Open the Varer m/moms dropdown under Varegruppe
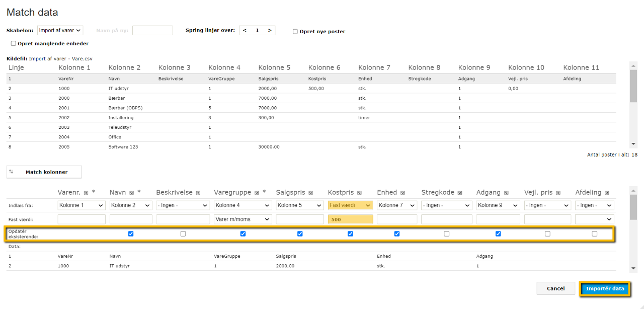Screen dimensions: 644x309 [243, 219]
